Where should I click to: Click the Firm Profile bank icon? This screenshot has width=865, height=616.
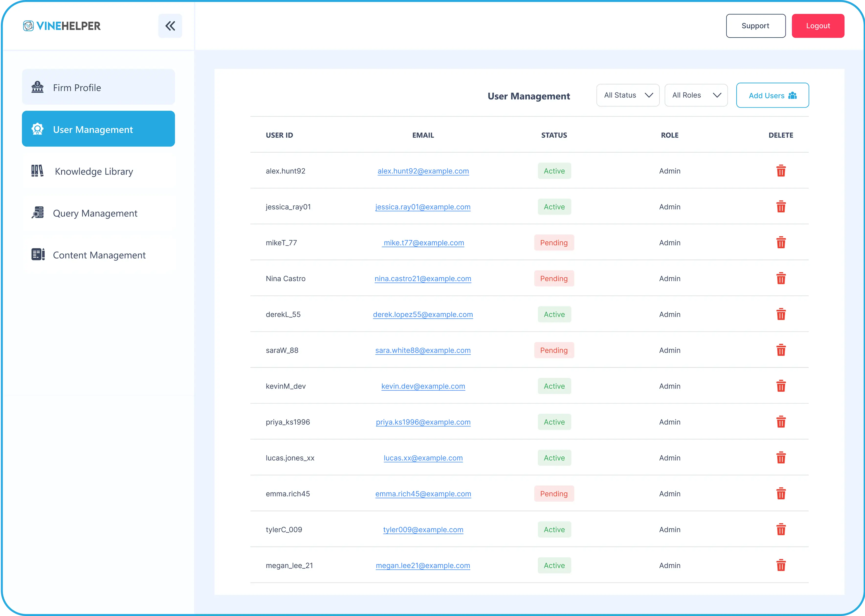click(x=37, y=87)
